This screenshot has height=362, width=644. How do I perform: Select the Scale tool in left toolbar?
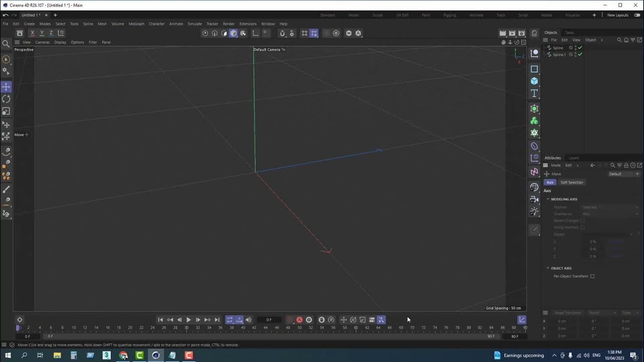pyautogui.click(x=6, y=111)
